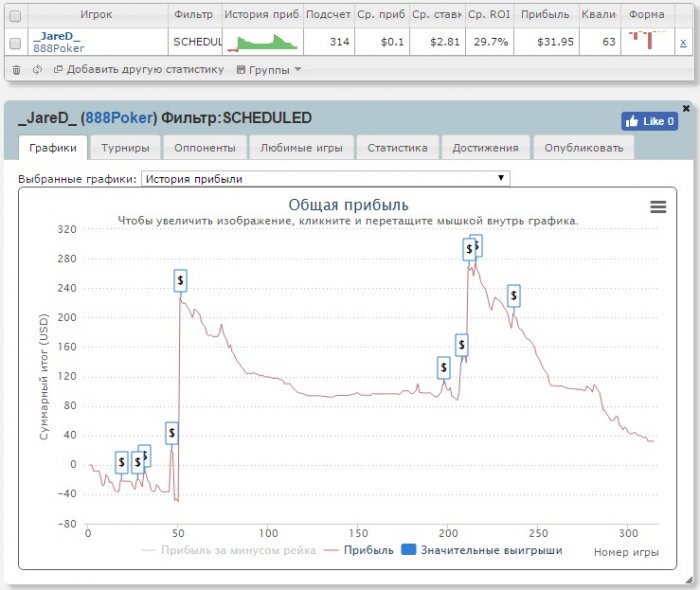Toggle the Значительные выигрыши legend series
The image size is (700, 590).
tap(482, 550)
